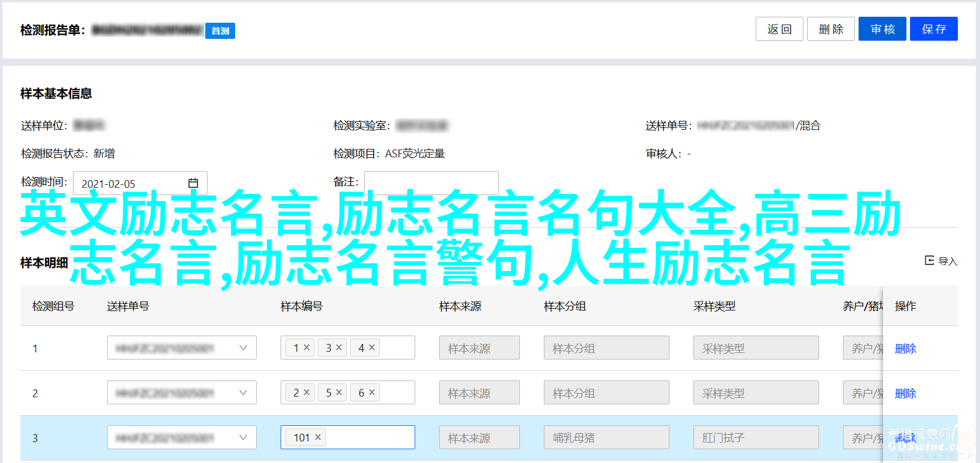The width and height of the screenshot is (980, 463).
Task: Click 采样类型 field in row 2
Action: click(756, 392)
